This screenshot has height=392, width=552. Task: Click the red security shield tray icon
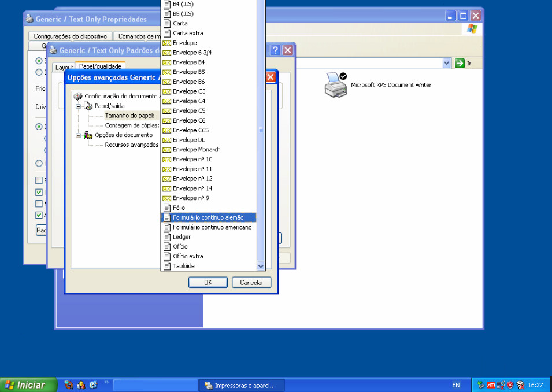click(x=510, y=385)
